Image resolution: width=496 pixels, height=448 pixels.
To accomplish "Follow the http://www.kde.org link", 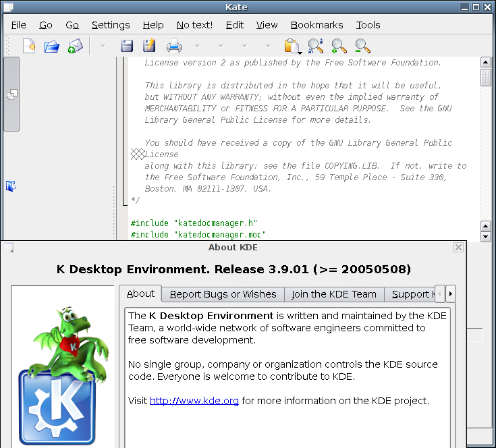I will point(194,401).
